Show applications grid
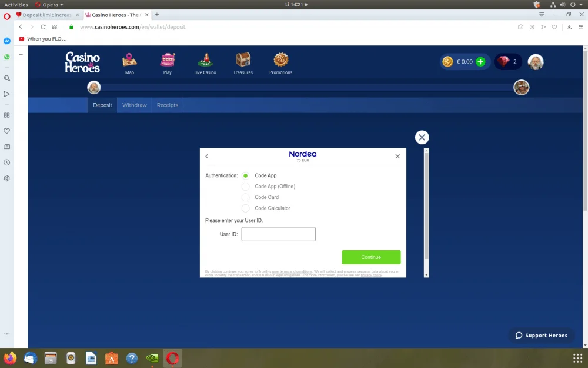The height and width of the screenshot is (368, 588). pos(578,358)
